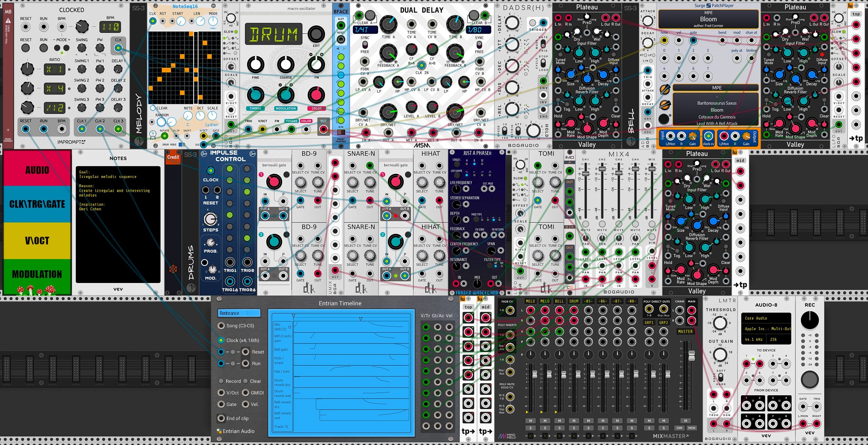Open the 256 block size menu

point(779,339)
